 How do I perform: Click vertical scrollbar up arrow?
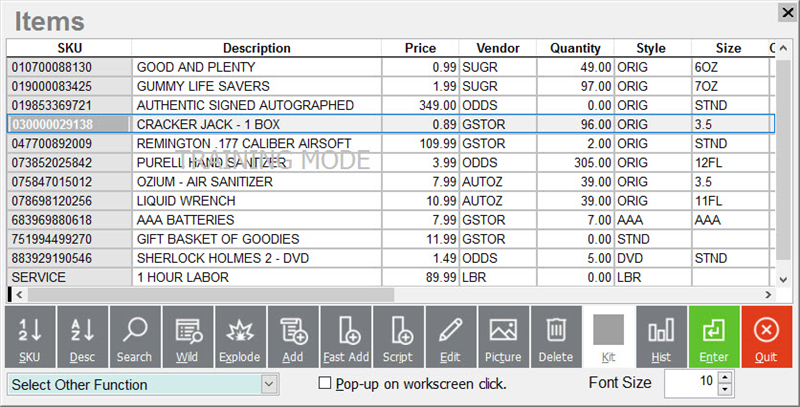[783, 48]
